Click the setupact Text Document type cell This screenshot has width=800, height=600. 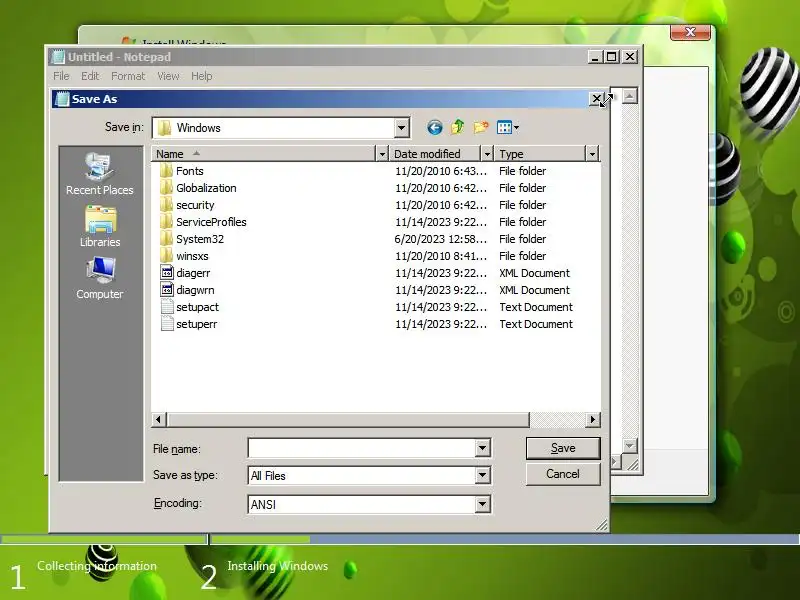click(x=536, y=307)
